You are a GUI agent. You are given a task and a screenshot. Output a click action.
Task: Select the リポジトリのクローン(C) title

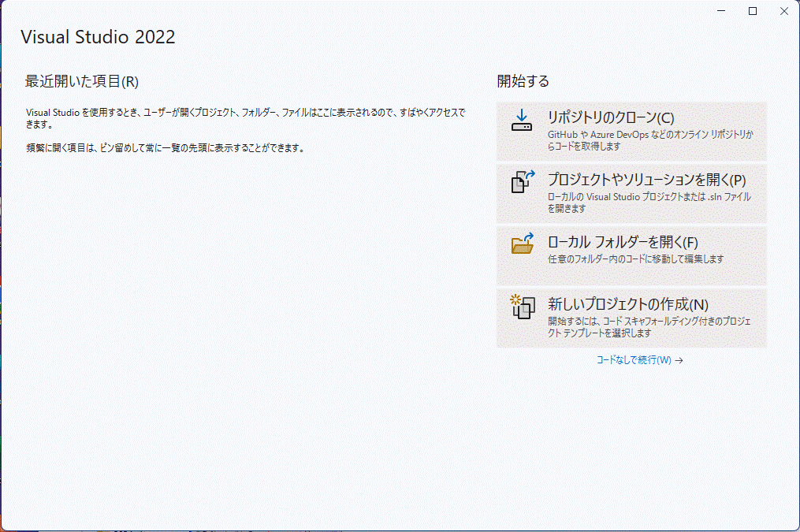[611, 118]
